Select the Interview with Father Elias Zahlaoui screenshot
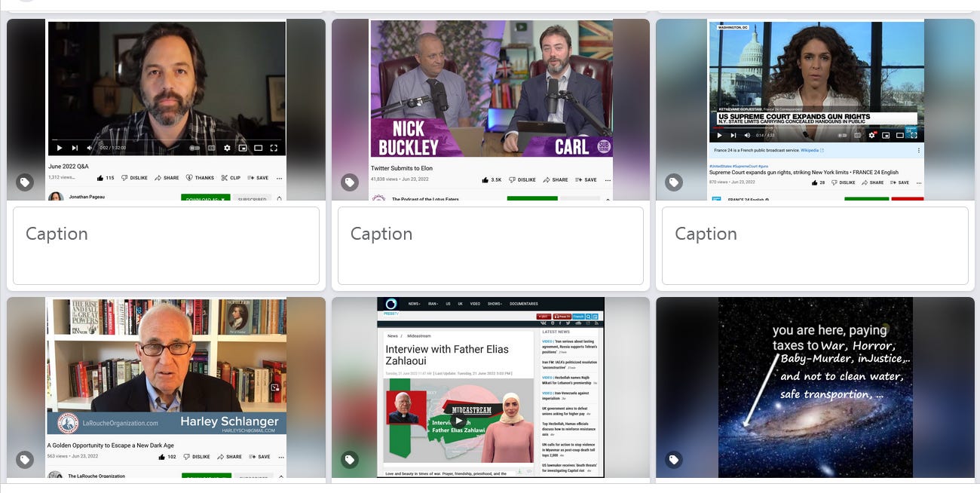Screen dimensions: 980x493 tap(491, 387)
